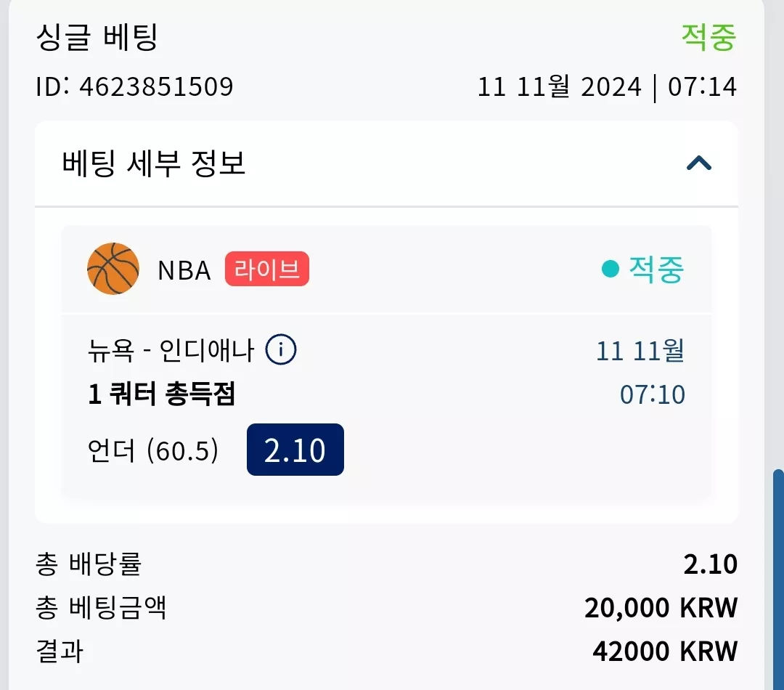
Task: Collapse the 베팅 세부 정보 chevron
Action: [699, 163]
